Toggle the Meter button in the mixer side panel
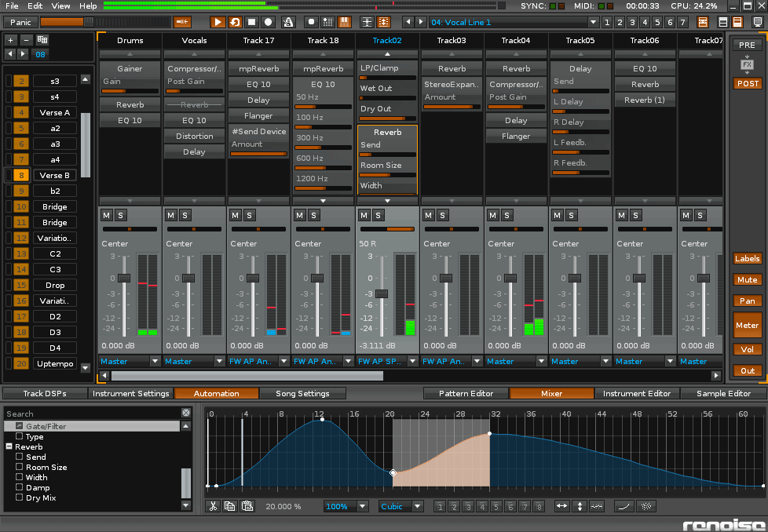Viewport: 768px width, 532px height. (x=747, y=325)
